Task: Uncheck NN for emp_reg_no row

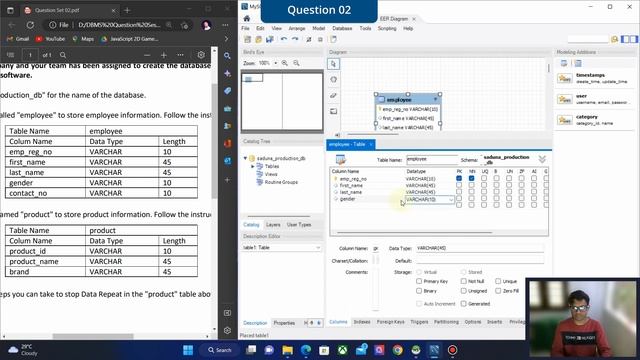Action: point(471,178)
